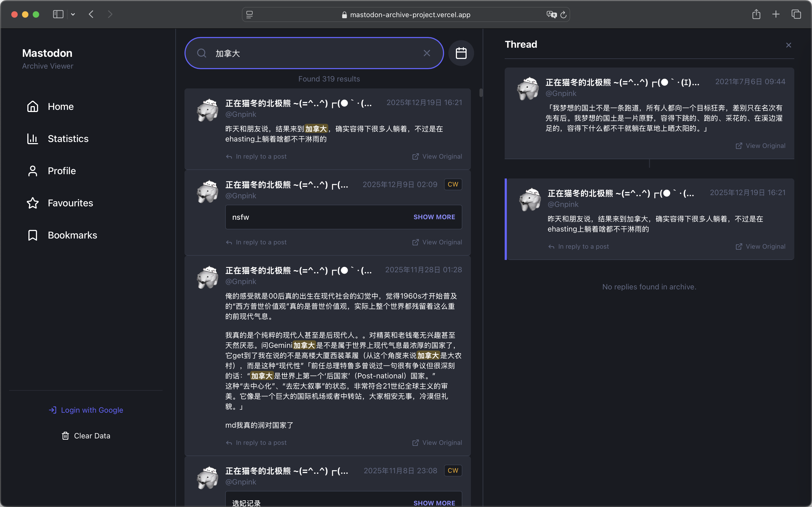The image size is (812, 507).
Task: Click the browser share icon
Action: (756, 14)
